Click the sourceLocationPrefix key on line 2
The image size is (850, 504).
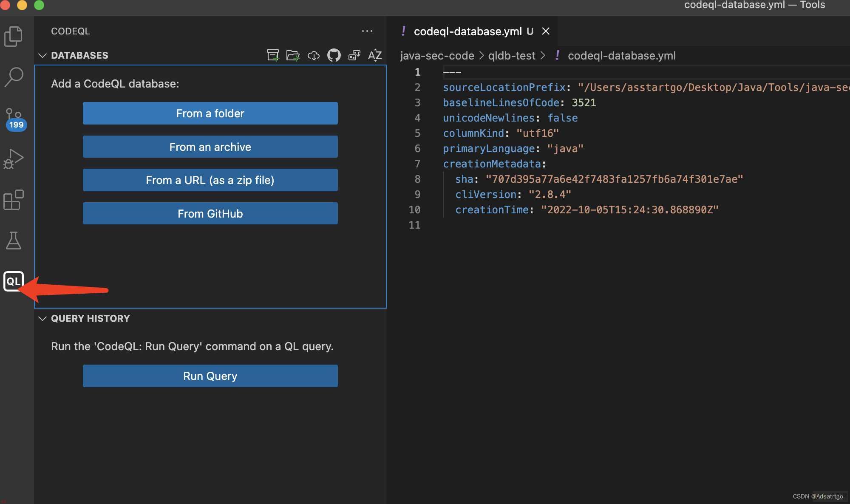(504, 87)
